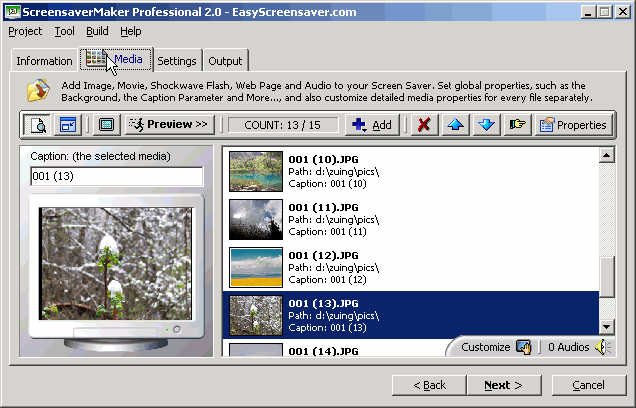Select the 001 (10).JPG thumbnail

click(x=256, y=171)
